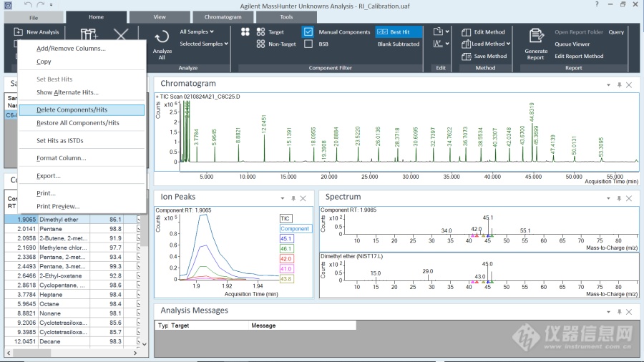This screenshot has width=644, height=362.
Task: Click the Add Samples vials icon
Action: tap(89, 34)
